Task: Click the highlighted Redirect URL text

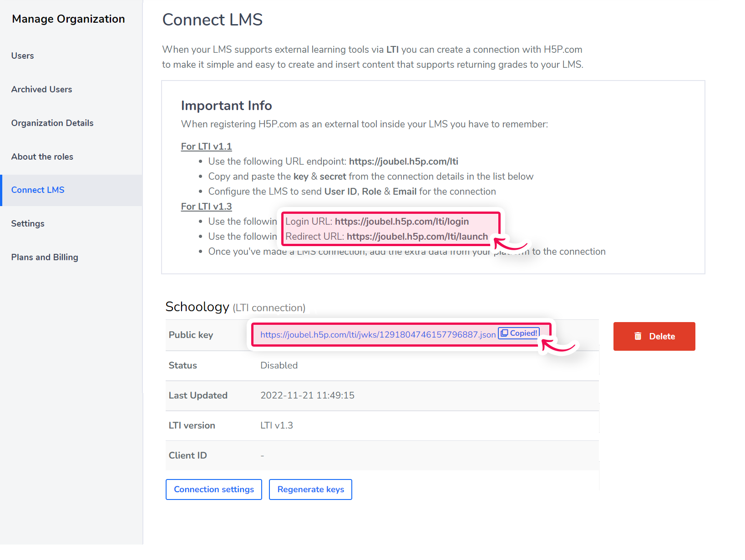Action: [387, 237]
